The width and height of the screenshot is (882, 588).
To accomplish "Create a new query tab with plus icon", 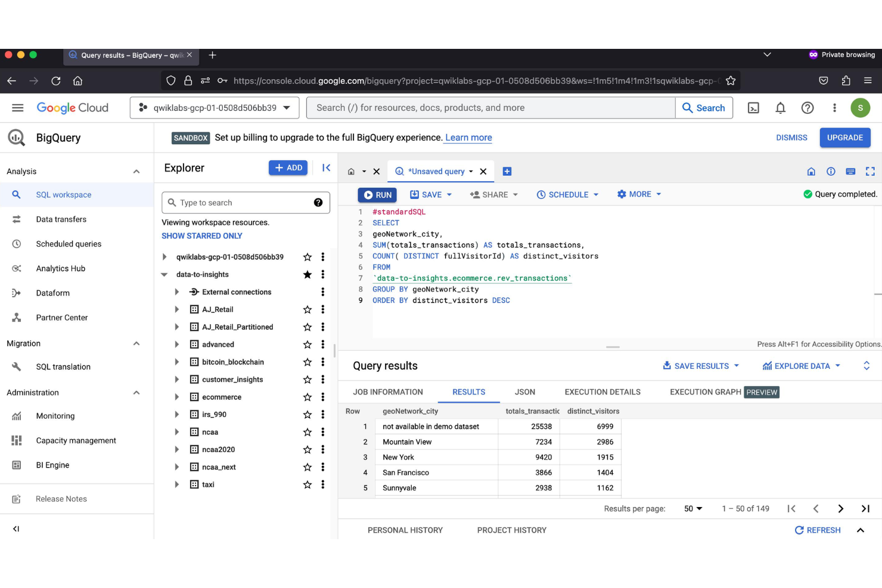I will coord(507,172).
